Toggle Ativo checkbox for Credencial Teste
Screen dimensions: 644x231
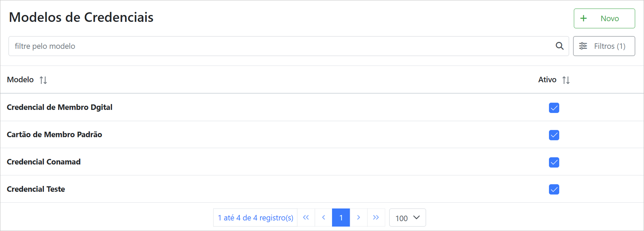click(554, 189)
